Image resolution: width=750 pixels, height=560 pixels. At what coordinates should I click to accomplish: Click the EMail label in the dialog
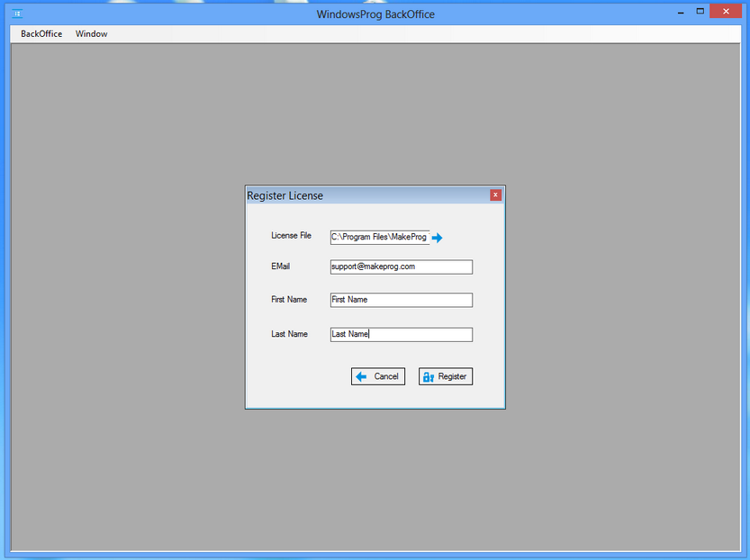(280, 266)
